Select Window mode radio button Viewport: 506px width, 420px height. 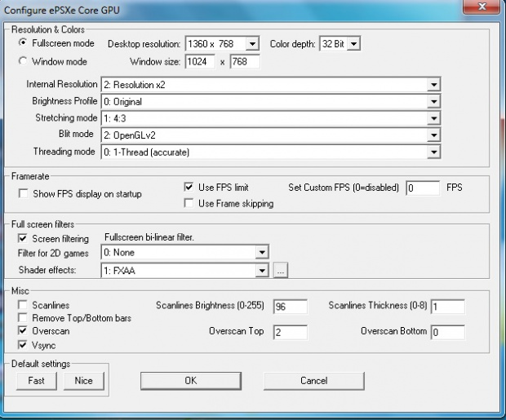point(23,61)
